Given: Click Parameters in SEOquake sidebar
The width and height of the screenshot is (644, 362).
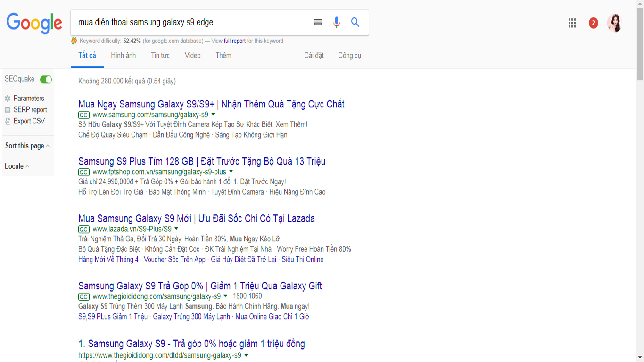Looking at the screenshot, I should click(x=29, y=99).
